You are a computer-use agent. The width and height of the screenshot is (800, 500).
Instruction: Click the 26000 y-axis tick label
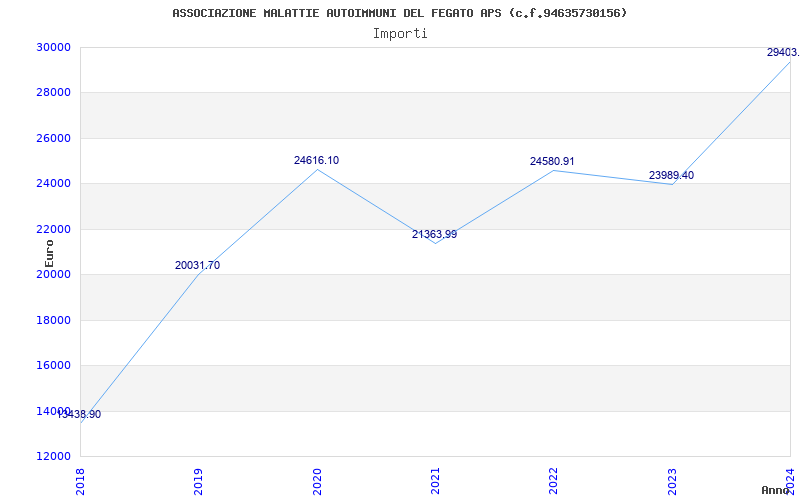point(53,138)
